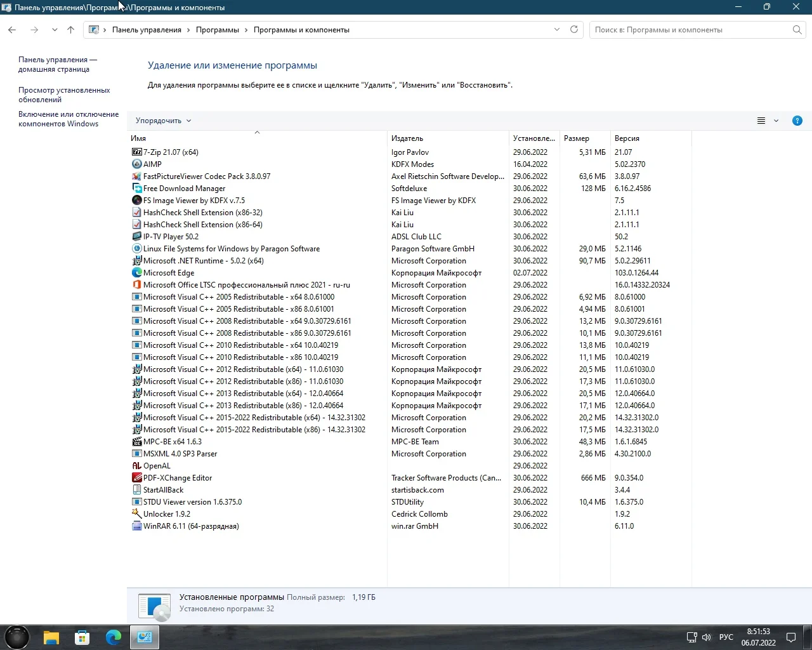Open the view options dropdown arrow

pos(776,121)
